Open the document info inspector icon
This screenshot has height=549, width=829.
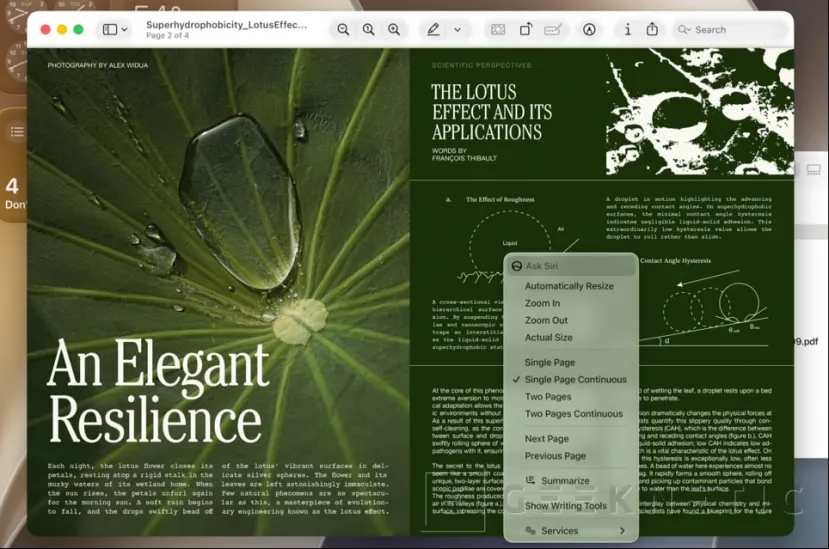(628, 30)
